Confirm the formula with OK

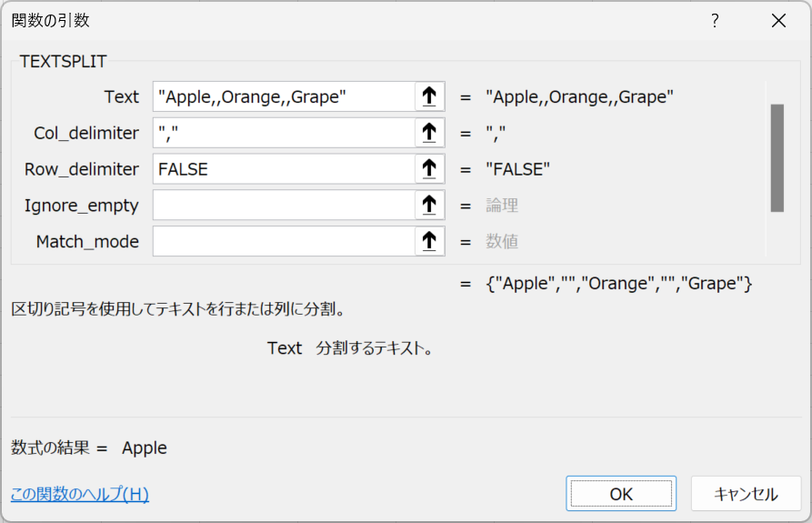click(621, 494)
